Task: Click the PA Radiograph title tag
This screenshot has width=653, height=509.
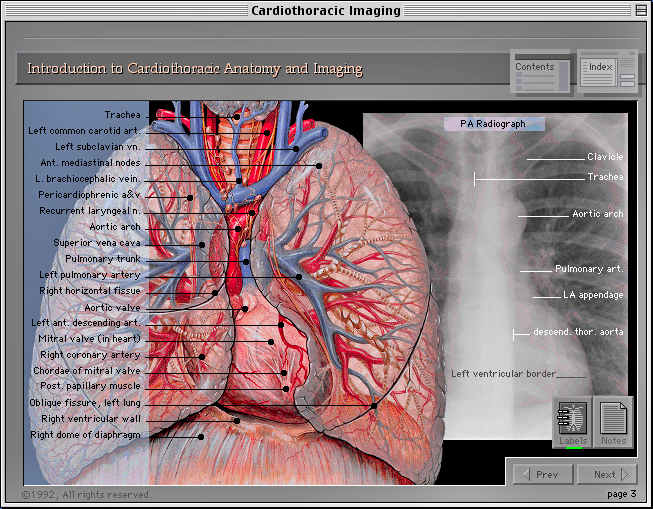Action: point(495,124)
